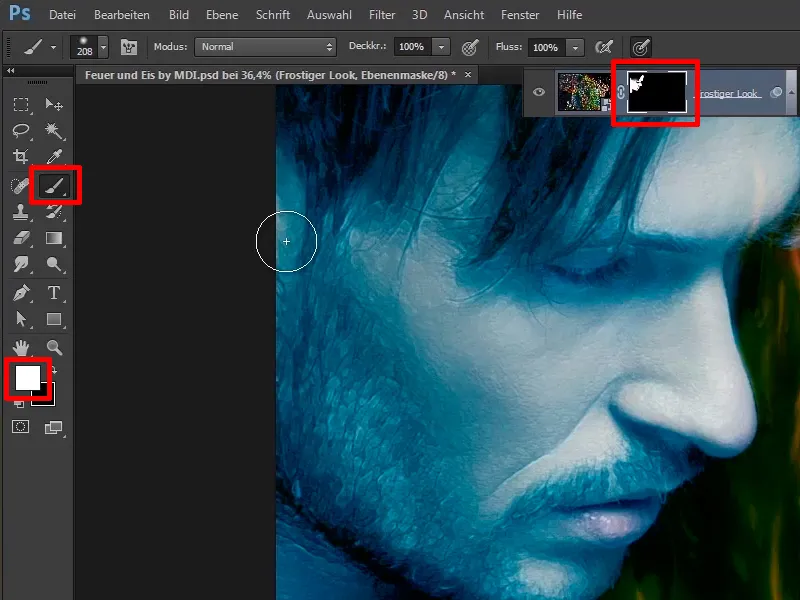800x600 pixels.
Task: Select the Crop tool
Action: click(x=21, y=156)
